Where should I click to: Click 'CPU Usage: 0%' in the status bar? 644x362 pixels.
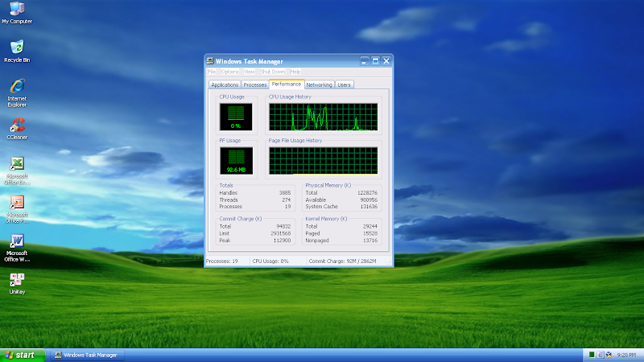tap(270, 261)
